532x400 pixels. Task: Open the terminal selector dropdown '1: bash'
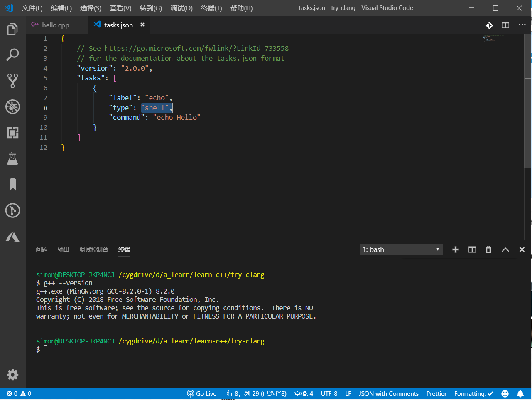point(402,249)
